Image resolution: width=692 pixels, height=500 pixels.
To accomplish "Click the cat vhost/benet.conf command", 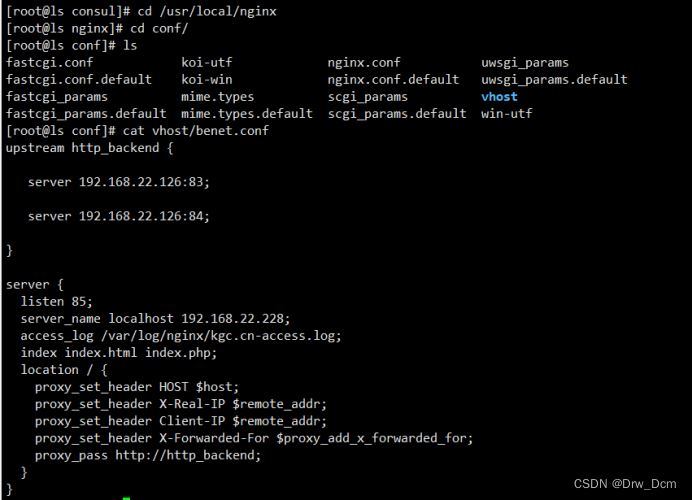I will pyautogui.click(x=196, y=131).
